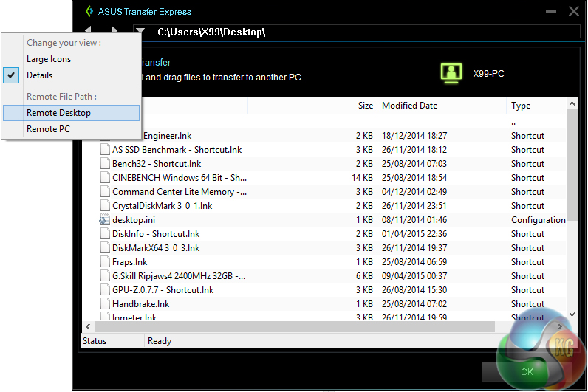Click file icon beside Fraps.lnk

[105, 262]
